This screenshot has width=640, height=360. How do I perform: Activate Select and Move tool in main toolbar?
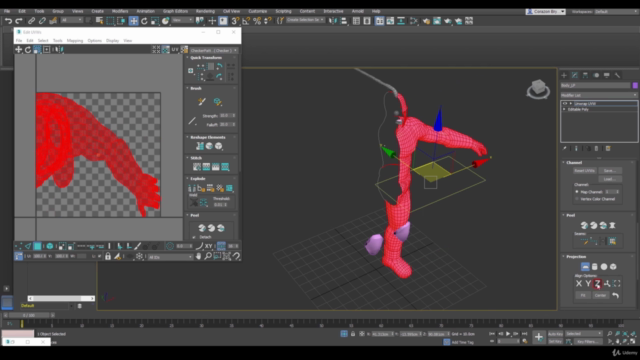[133, 21]
